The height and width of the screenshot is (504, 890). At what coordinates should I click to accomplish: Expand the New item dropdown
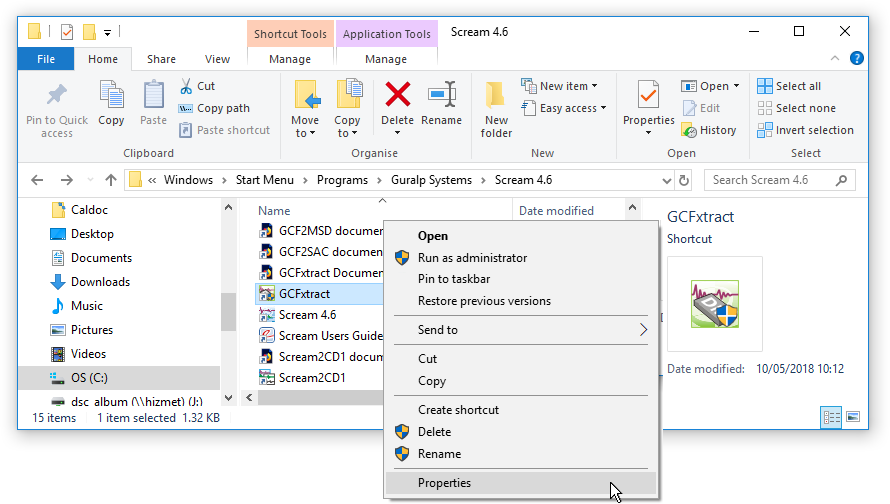(594, 86)
